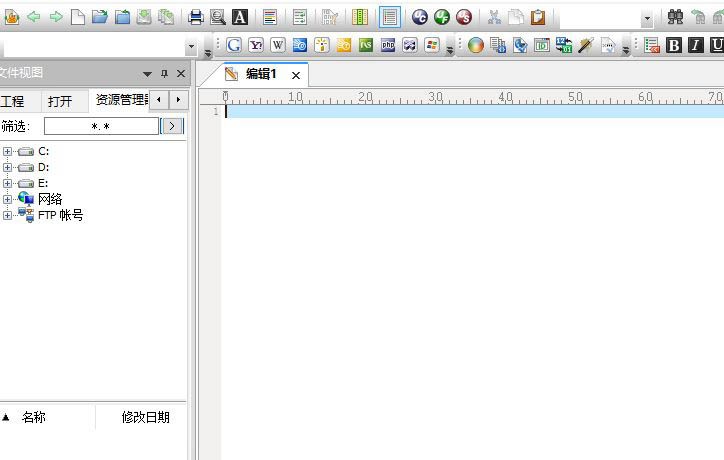
Task: Open the Google search toolbar icon
Action: point(234,45)
